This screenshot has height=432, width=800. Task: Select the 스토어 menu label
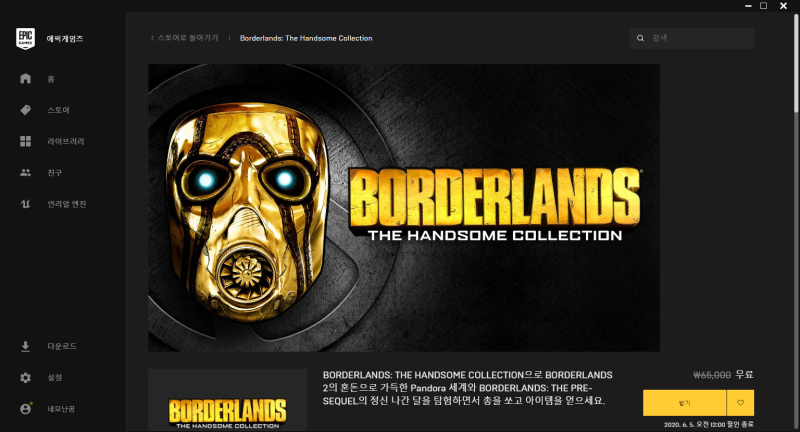click(x=58, y=110)
